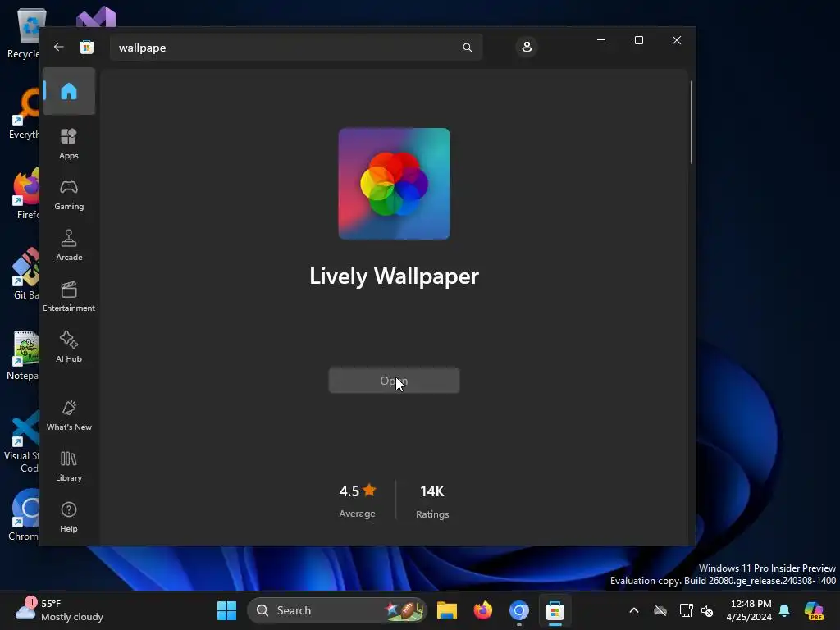This screenshot has width=840, height=630.
Task: Show hidden system tray icons
Action: tap(634, 610)
